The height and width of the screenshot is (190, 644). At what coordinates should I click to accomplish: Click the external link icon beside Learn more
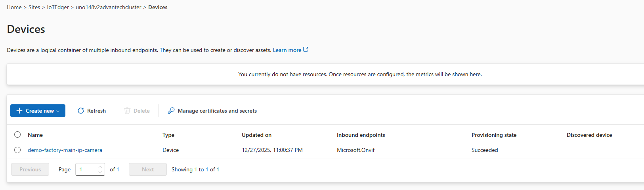tap(306, 50)
